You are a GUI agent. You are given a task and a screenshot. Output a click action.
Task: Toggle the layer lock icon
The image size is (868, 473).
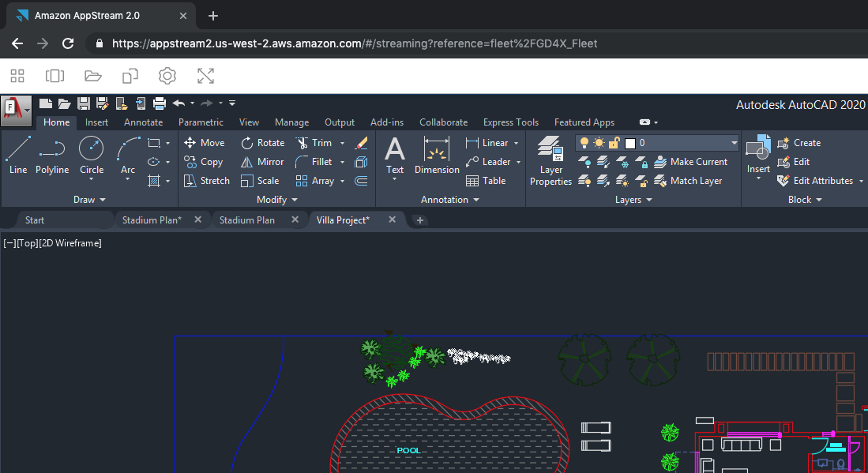(614, 143)
